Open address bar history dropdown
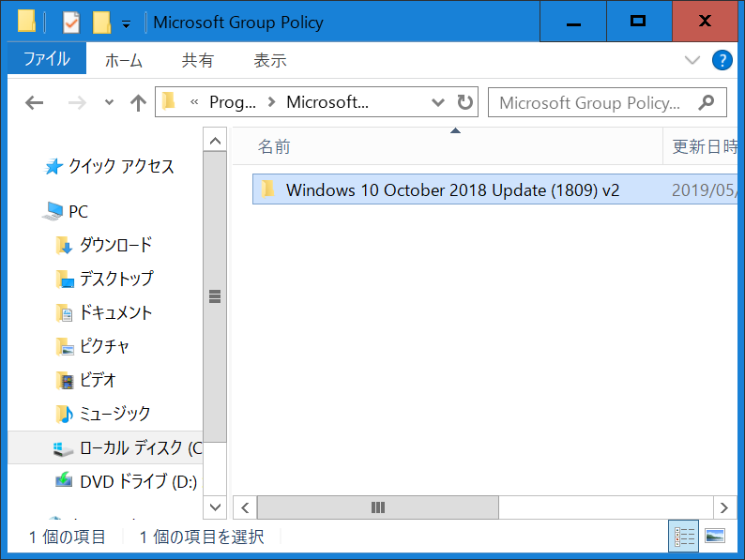This screenshot has width=745, height=560. (437, 102)
